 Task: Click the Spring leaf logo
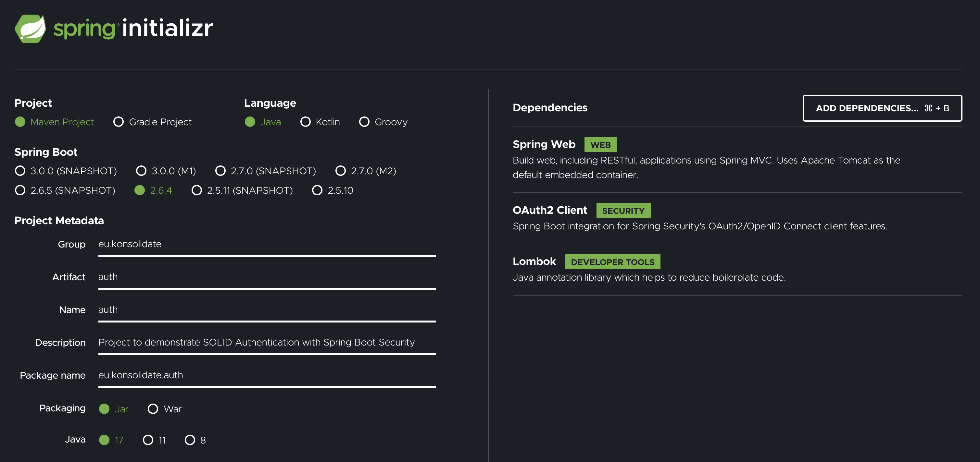pos(30,29)
